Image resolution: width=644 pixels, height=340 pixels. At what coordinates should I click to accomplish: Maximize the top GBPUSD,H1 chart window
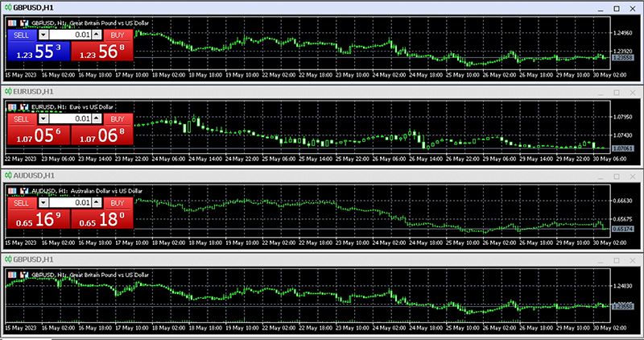pos(616,7)
